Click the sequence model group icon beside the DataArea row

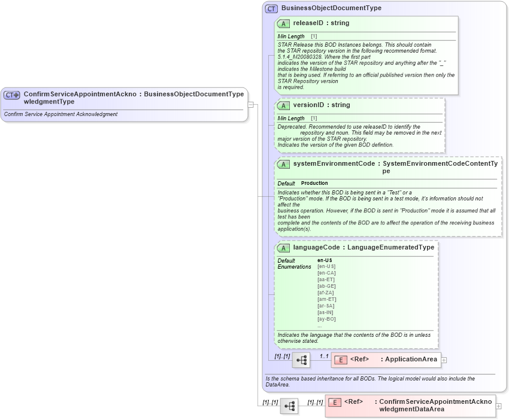290,405
